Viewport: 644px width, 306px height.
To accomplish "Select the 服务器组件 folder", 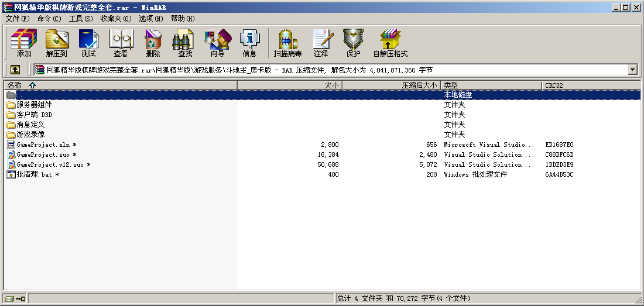I will tap(34, 105).
